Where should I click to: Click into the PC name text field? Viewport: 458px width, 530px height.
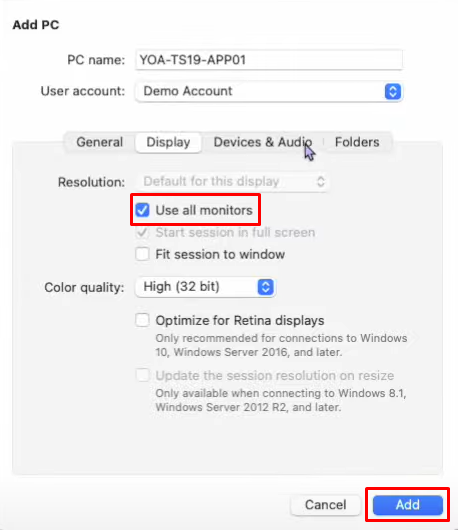(x=269, y=60)
